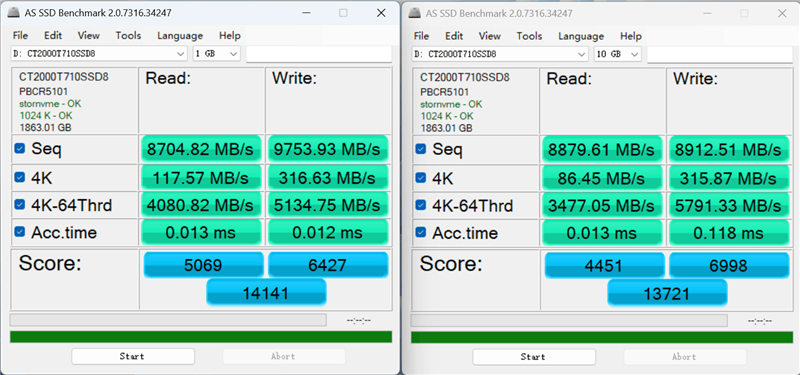800x375 pixels.
Task: Click text field beside 10 GB dropdown
Action: point(720,54)
